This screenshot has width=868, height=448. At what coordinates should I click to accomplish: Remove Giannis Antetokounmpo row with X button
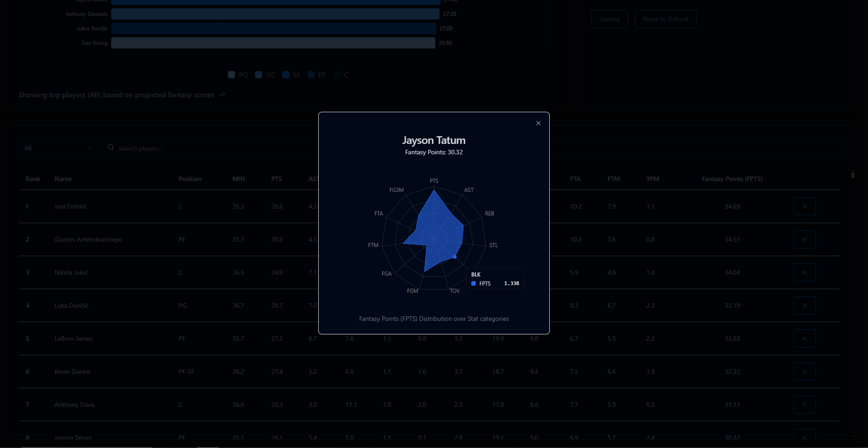804,239
